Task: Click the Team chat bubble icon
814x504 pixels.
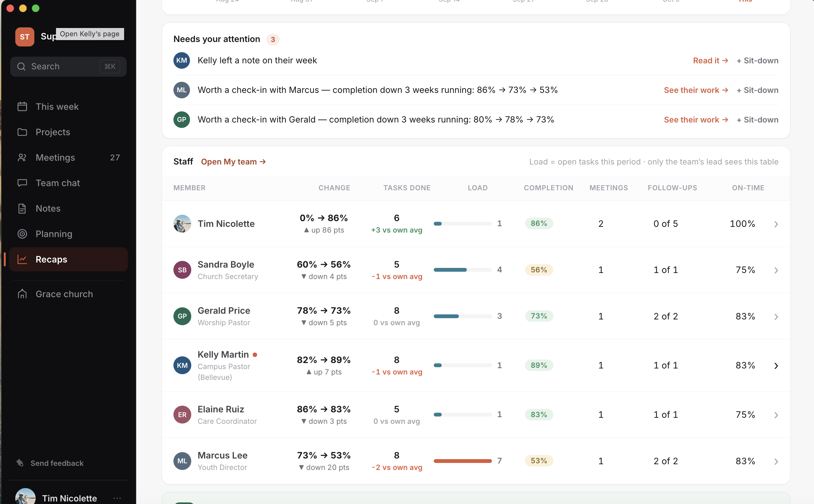Action: [22, 183]
